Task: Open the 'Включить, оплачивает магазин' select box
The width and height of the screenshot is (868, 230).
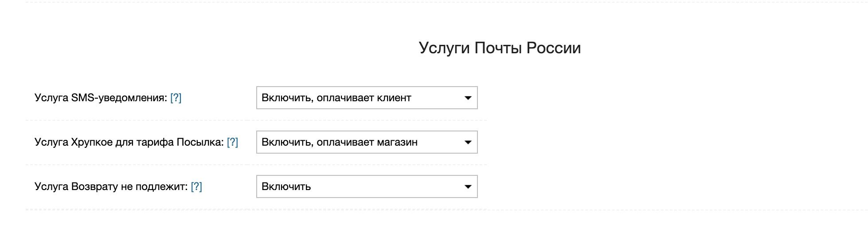Action: point(366,142)
